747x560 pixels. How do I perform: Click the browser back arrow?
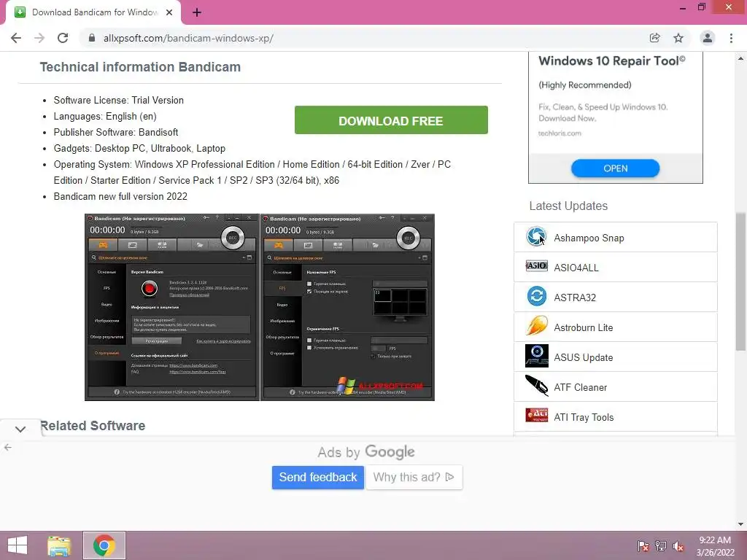pos(16,38)
